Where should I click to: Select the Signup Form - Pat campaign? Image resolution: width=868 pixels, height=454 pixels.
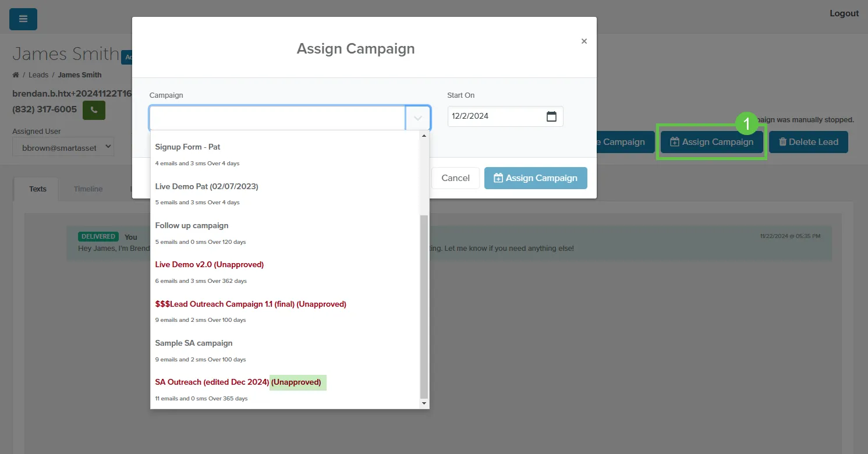tap(285, 154)
